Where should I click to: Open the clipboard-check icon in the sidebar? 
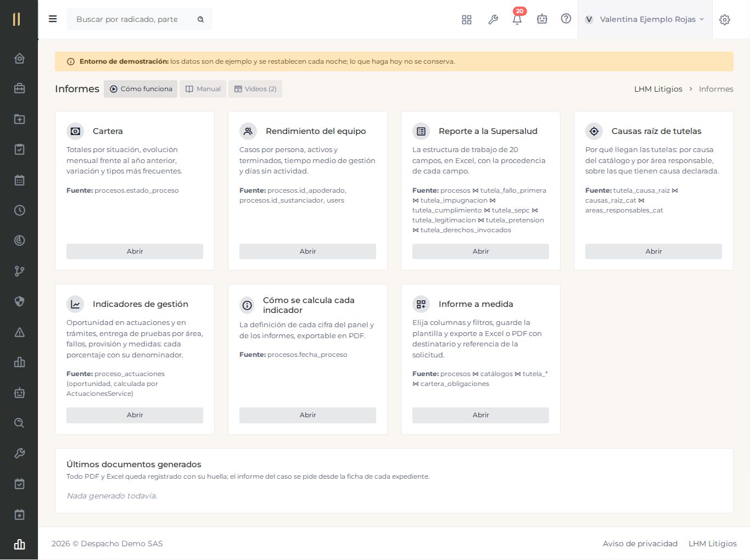coord(19,149)
